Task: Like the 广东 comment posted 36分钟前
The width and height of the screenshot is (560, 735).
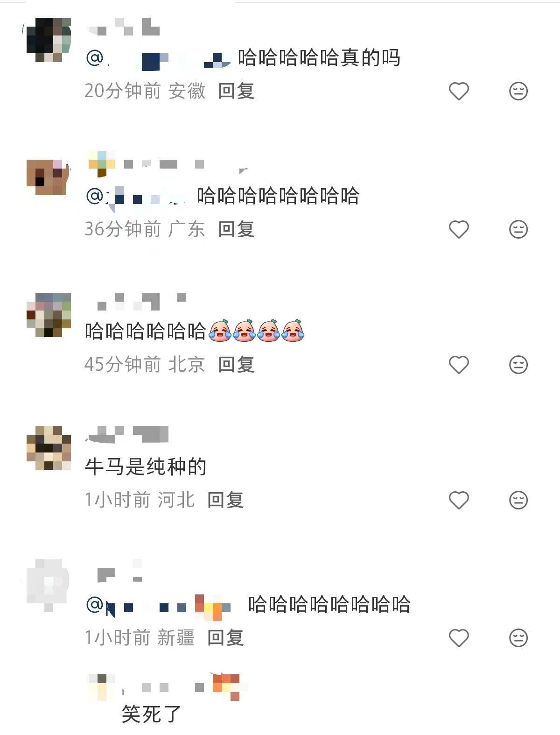Action: tap(459, 229)
